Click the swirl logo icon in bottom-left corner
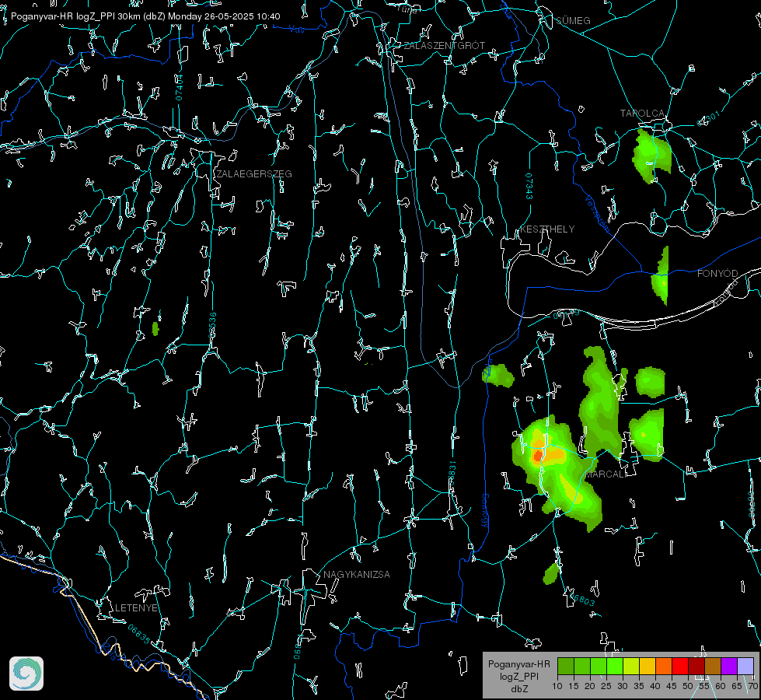The image size is (761, 700). (26, 674)
